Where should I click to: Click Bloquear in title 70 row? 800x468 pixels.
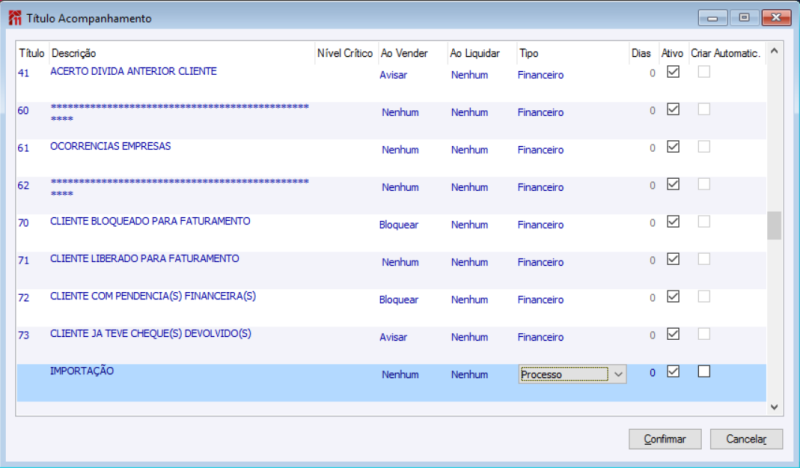coord(398,225)
